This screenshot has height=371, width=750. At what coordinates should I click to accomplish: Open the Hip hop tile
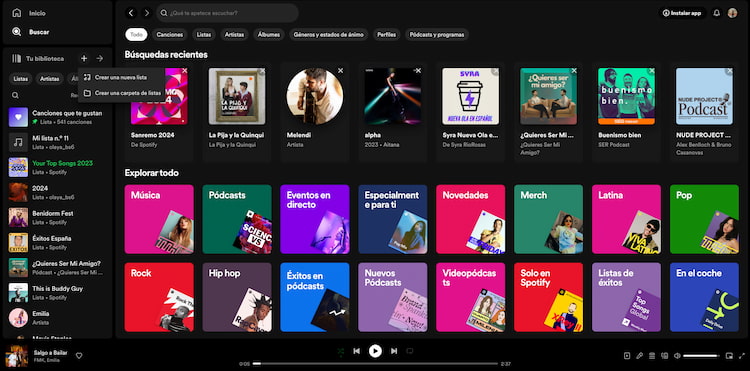click(x=237, y=297)
